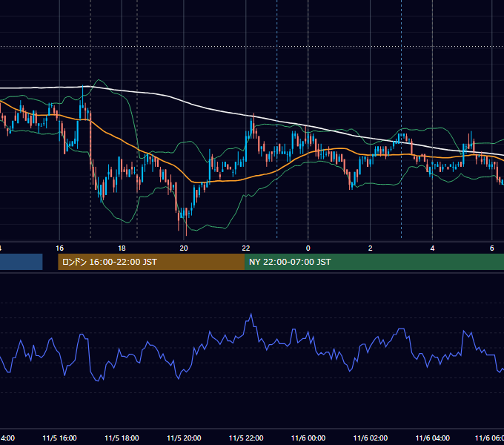Click the 11/5 16:00 time label

coord(59,438)
